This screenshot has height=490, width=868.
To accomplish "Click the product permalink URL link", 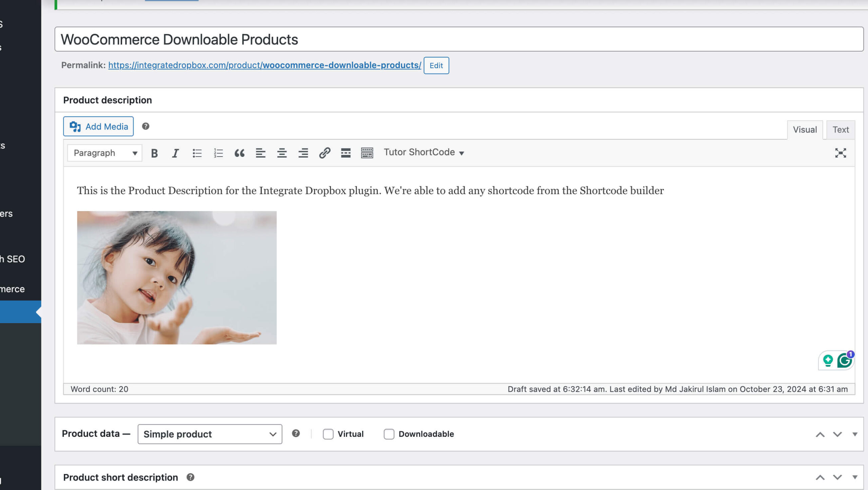I will coord(263,64).
